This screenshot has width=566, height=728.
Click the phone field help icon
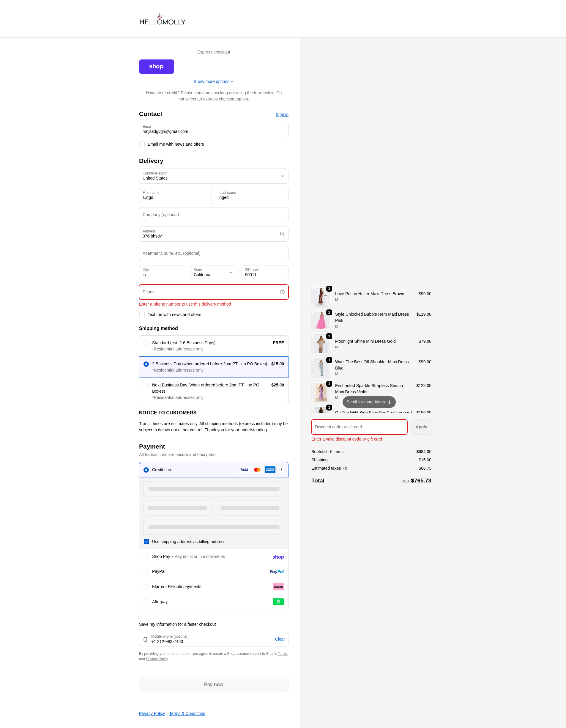(282, 292)
